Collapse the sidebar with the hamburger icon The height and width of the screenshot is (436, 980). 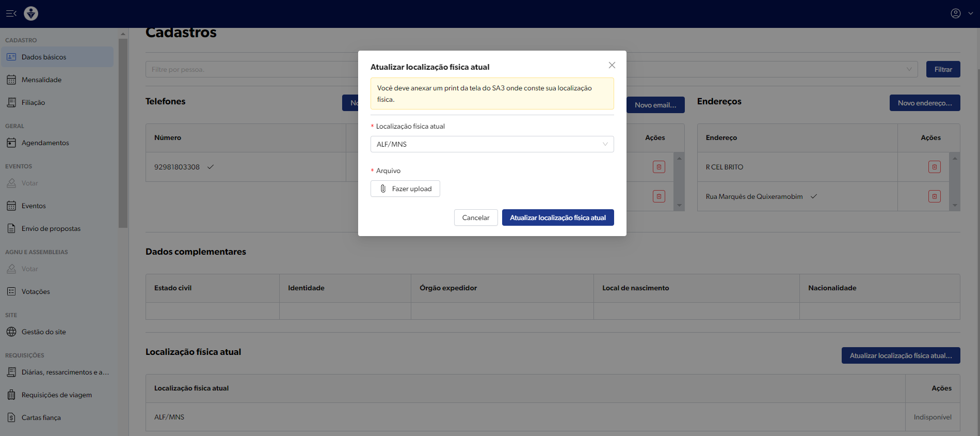pyautogui.click(x=11, y=13)
